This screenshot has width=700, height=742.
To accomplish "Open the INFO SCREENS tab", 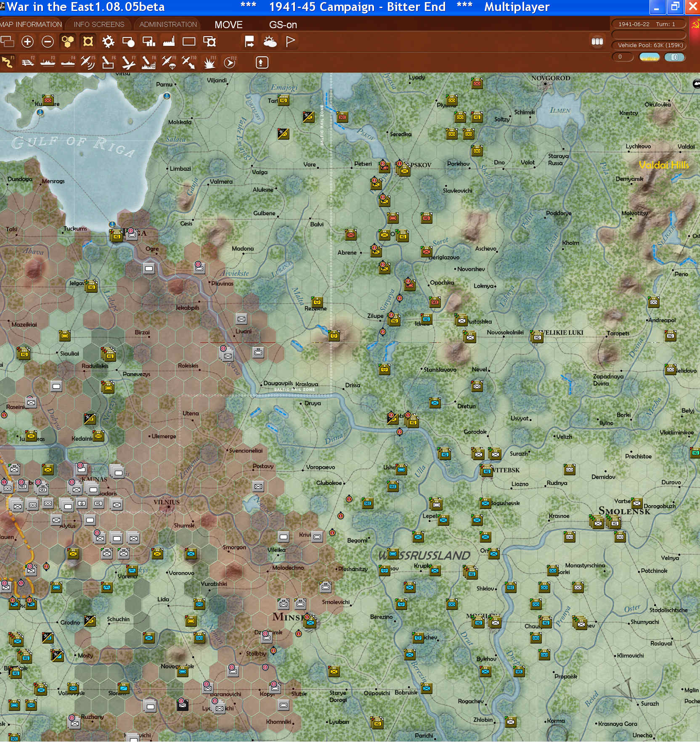I will click(99, 24).
